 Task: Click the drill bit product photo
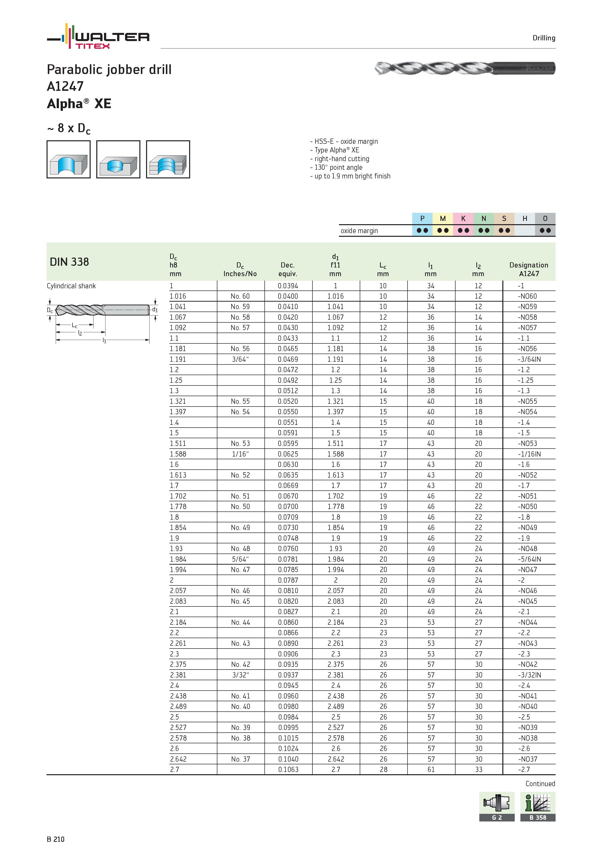(465, 68)
